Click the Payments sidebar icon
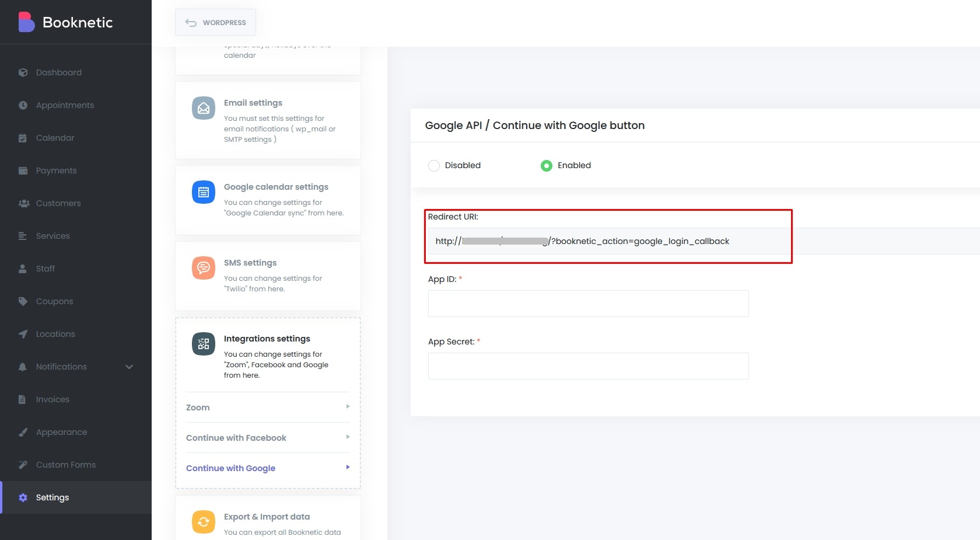The image size is (980, 540). coord(22,170)
